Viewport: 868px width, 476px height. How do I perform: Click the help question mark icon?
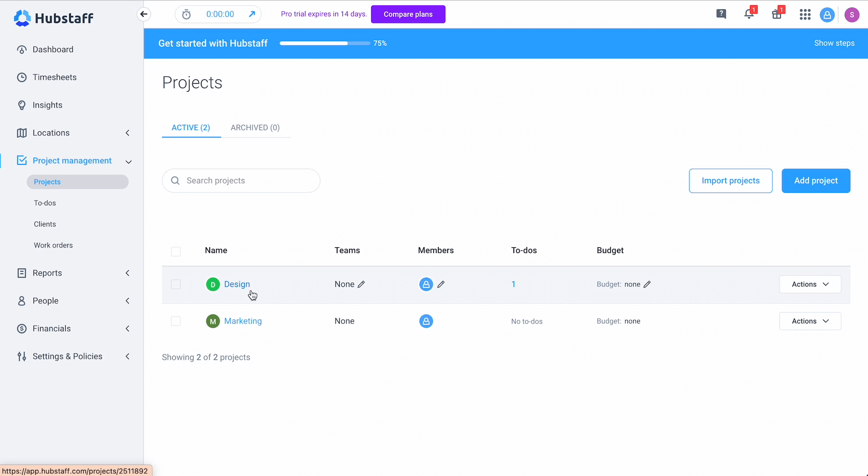[x=721, y=14]
